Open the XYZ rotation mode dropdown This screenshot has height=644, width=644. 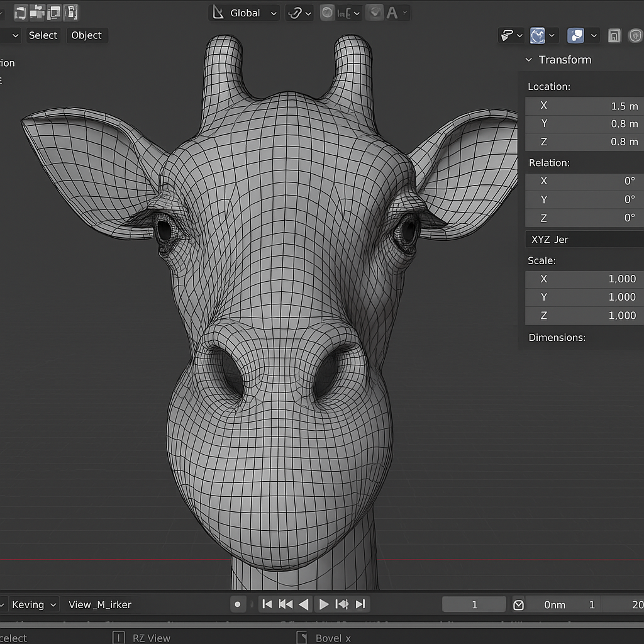coord(584,240)
